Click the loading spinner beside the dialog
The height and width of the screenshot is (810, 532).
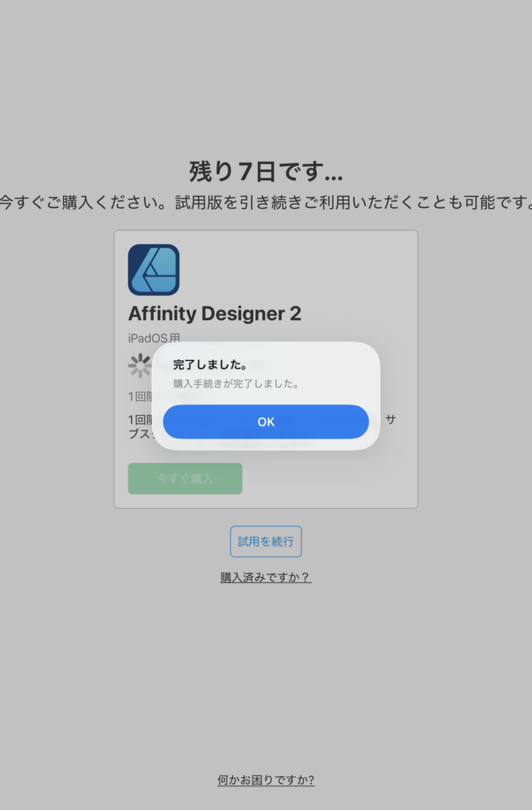[x=140, y=365]
